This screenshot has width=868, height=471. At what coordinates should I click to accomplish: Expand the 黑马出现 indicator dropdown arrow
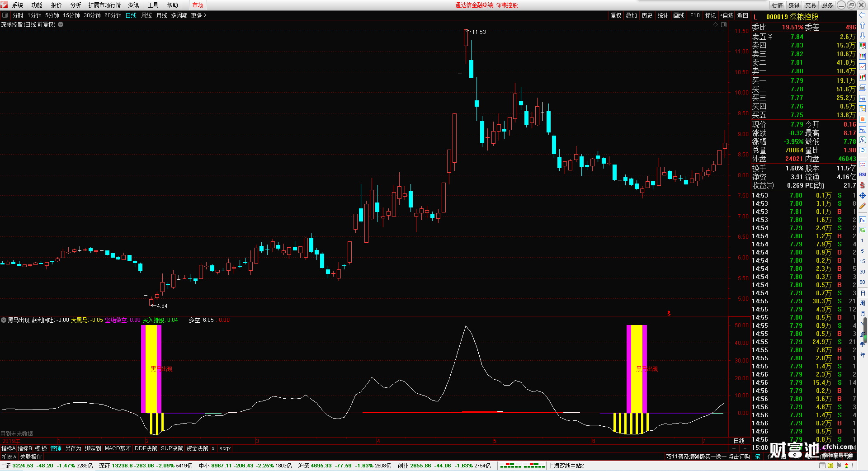pyautogui.click(x=4, y=320)
